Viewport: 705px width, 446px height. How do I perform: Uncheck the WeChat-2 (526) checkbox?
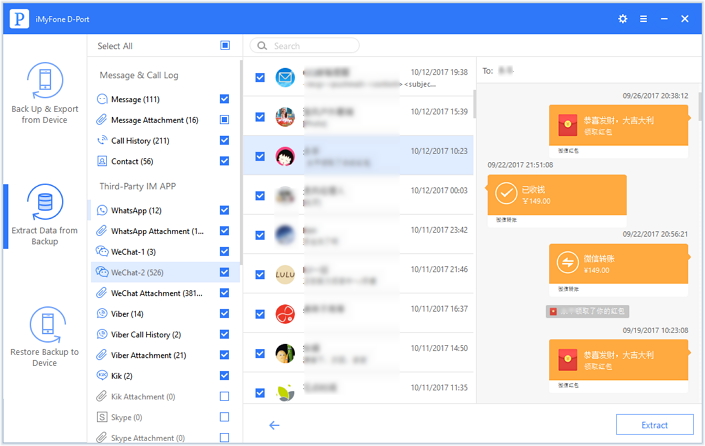pyautogui.click(x=224, y=272)
